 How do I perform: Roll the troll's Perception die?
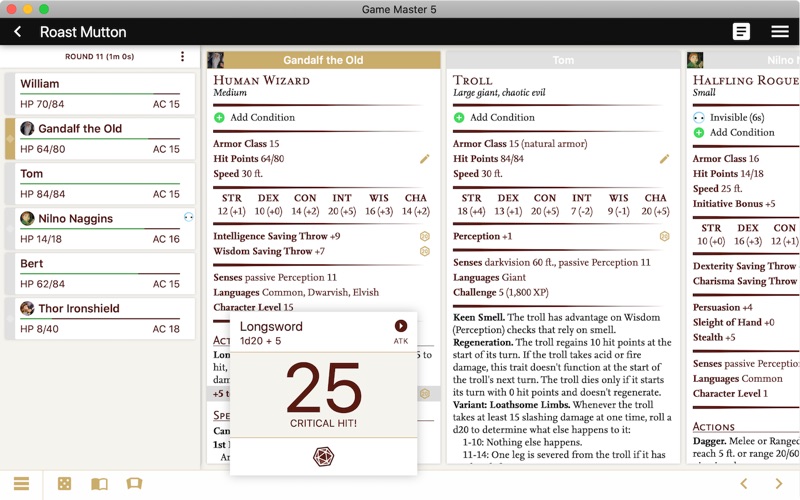(x=664, y=236)
